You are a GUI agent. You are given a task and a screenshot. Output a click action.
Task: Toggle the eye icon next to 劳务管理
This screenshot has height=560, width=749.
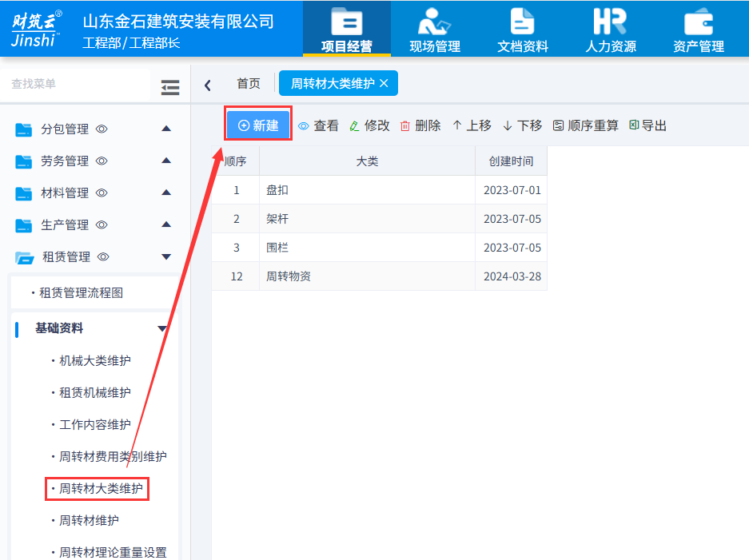click(102, 161)
